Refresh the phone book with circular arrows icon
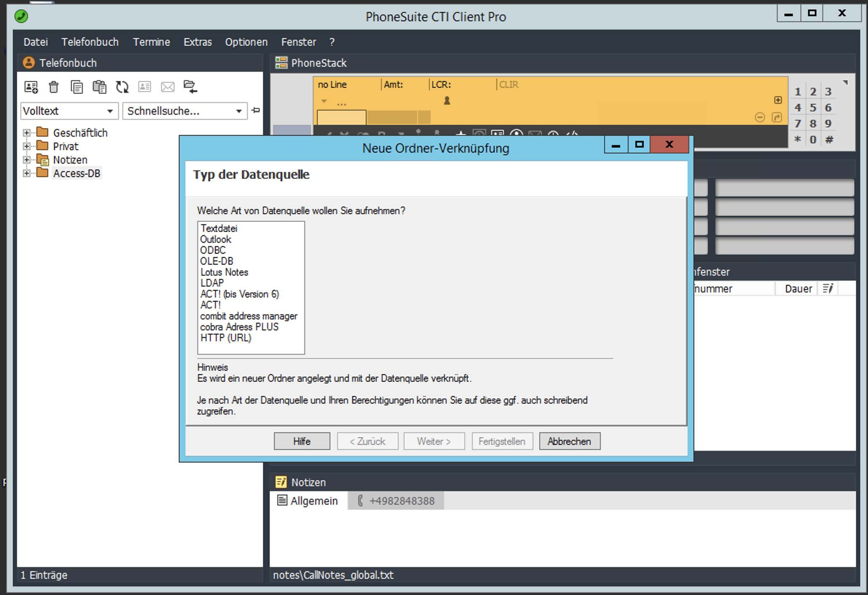Screen dimensions: 868x595 point(122,87)
